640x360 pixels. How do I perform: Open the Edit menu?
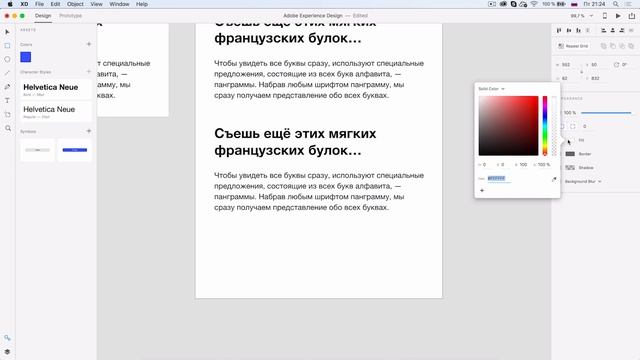[x=55, y=4]
